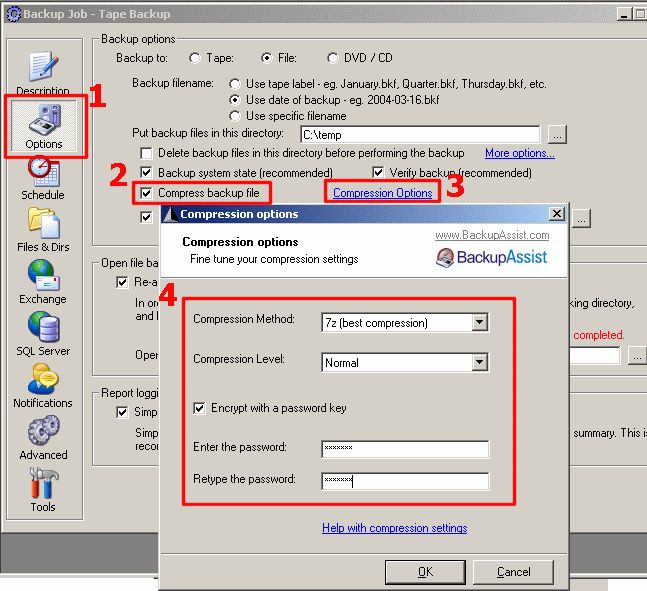
Task: Choose Use specific filename option
Action: click(x=235, y=116)
